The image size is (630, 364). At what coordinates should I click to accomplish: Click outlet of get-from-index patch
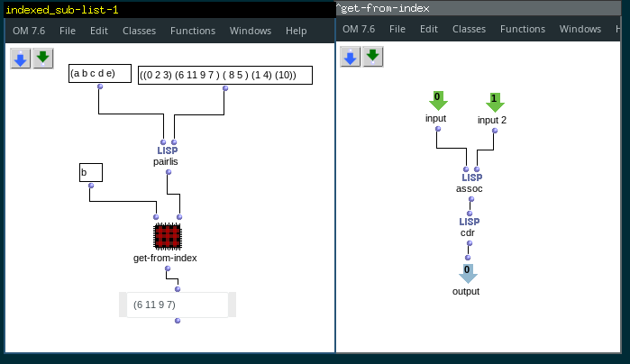pos(168,268)
